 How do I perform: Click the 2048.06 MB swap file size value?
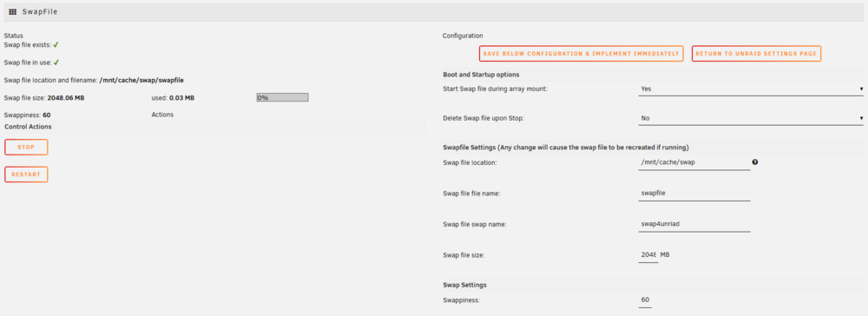(x=66, y=98)
